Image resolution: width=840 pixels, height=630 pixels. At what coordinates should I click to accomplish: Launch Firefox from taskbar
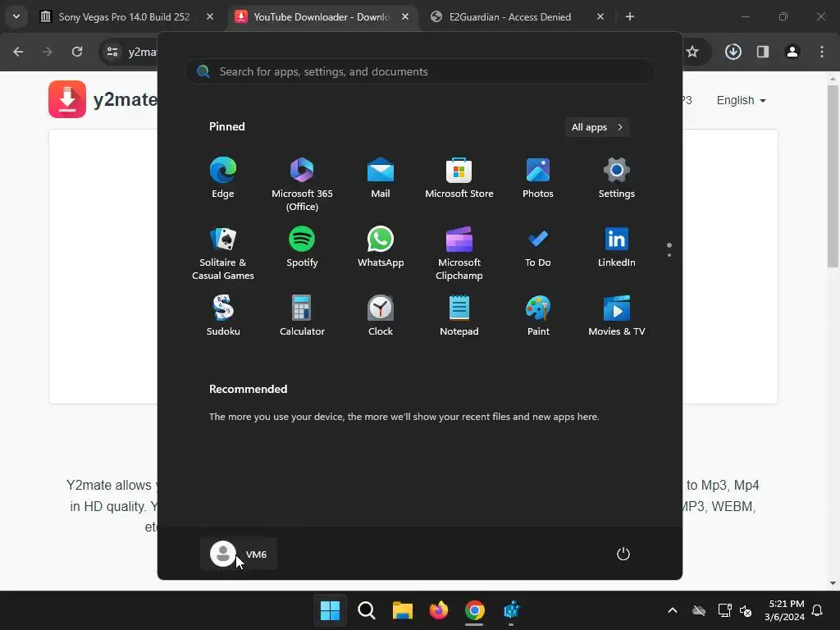pos(439,610)
